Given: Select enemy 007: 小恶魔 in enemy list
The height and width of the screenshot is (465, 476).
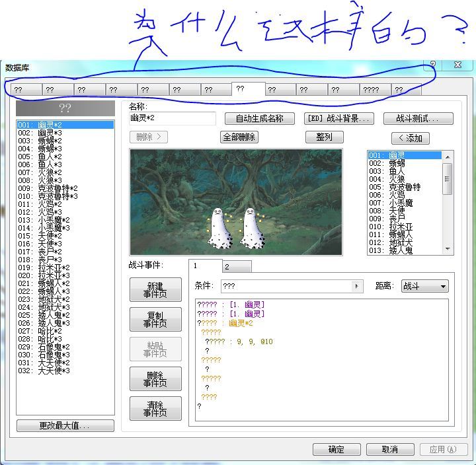Looking at the screenshot, I should pos(405,203).
